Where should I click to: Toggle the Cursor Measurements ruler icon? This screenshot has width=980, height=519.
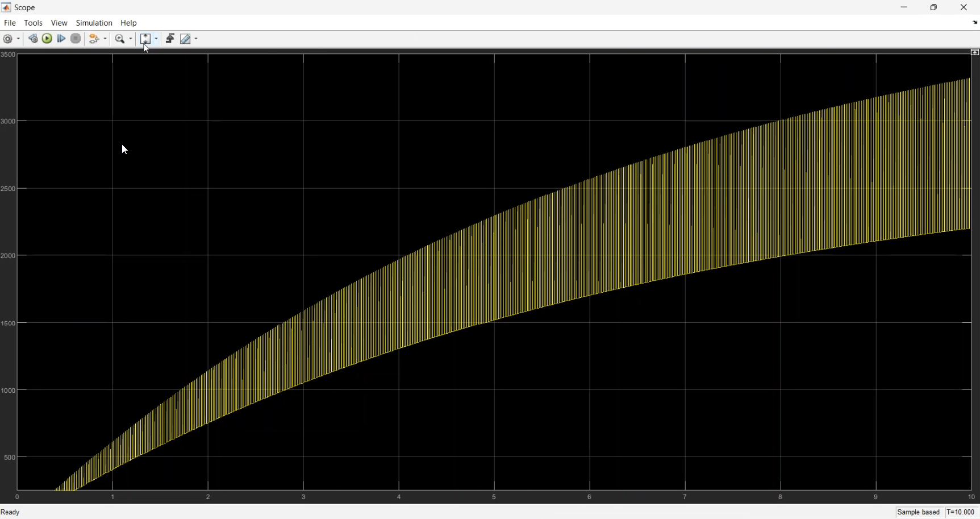point(185,39)
